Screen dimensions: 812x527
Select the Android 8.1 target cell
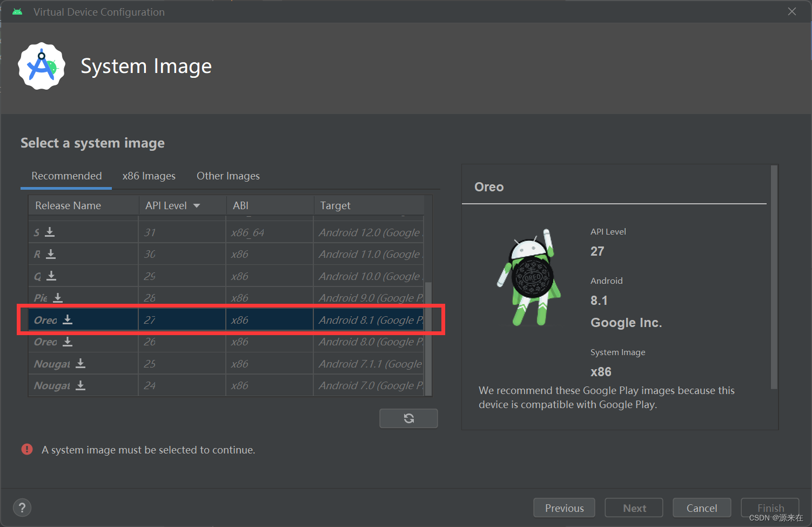368,320
